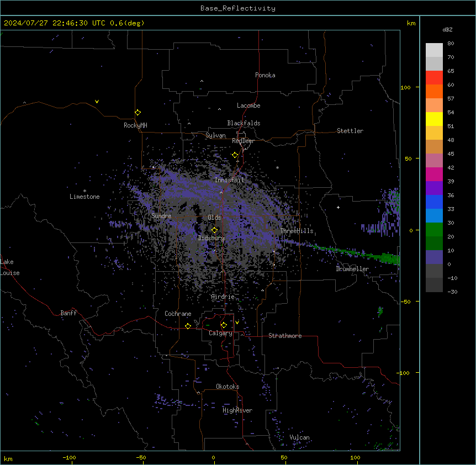Select the Limestone label
This screenshot has width=476, height=465.
[x=84, y=197]
